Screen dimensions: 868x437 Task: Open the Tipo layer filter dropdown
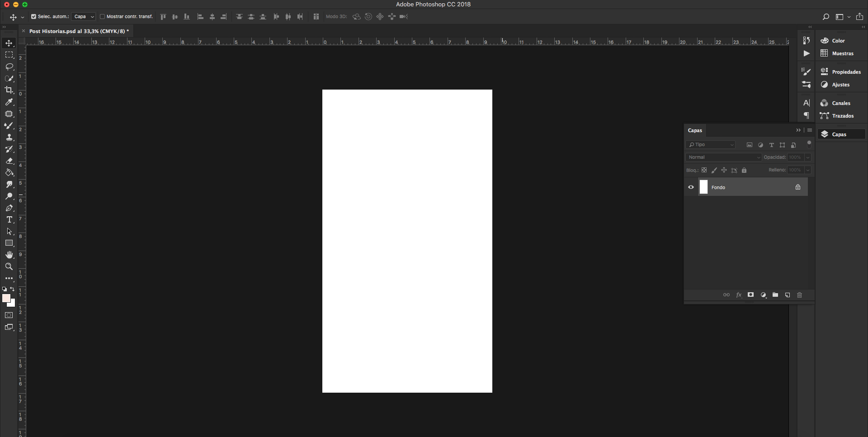click(x=711, y=145)
